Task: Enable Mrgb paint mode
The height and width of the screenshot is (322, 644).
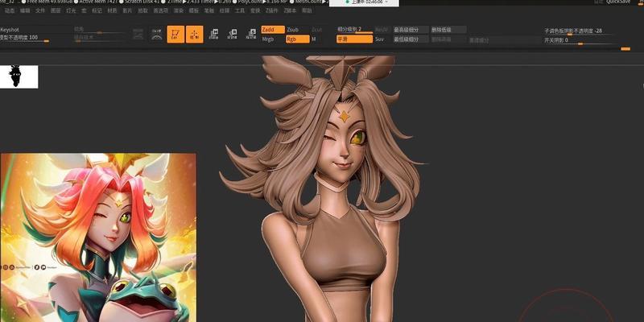Action: tap(268, 39)
